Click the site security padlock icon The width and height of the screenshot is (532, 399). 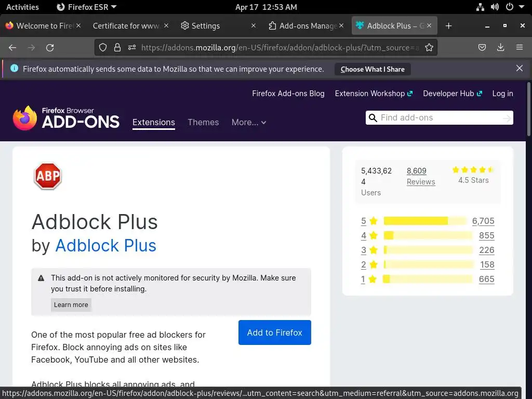pos(117,47)
